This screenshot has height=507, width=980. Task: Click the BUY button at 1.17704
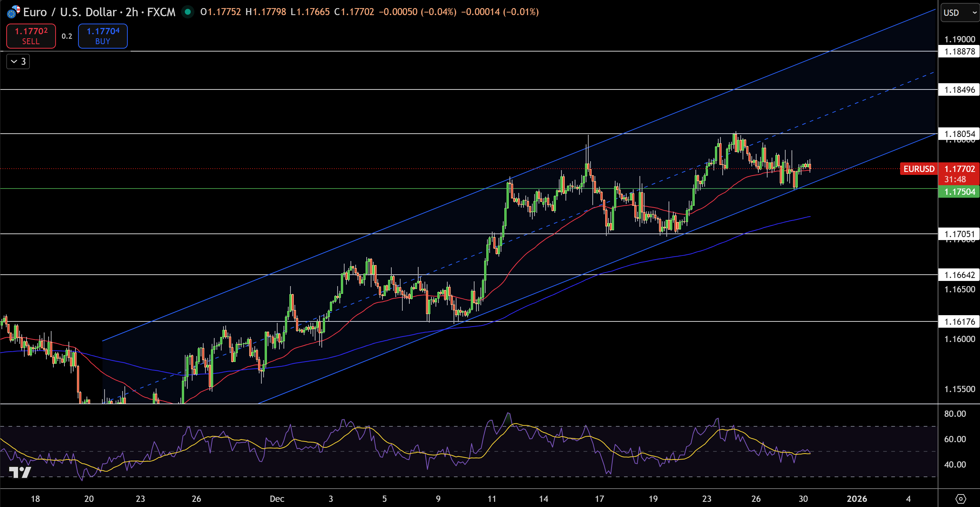tap(102, 36)
